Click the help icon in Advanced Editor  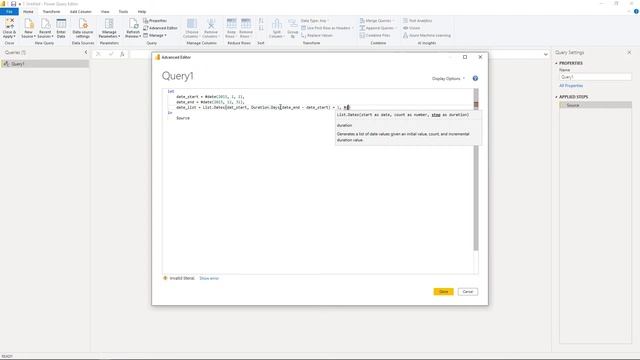[x=475, y=78]
